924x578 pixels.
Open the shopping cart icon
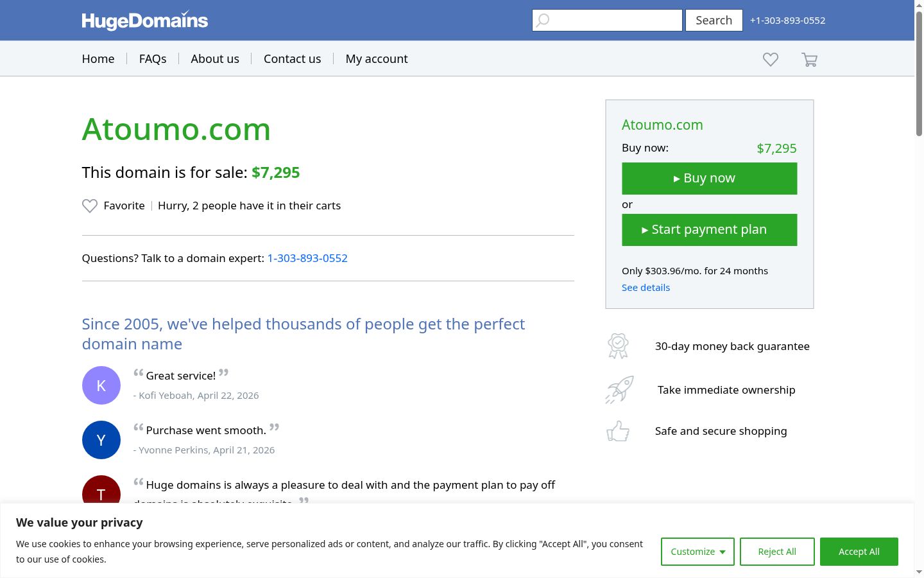click(x=809, y=60)
